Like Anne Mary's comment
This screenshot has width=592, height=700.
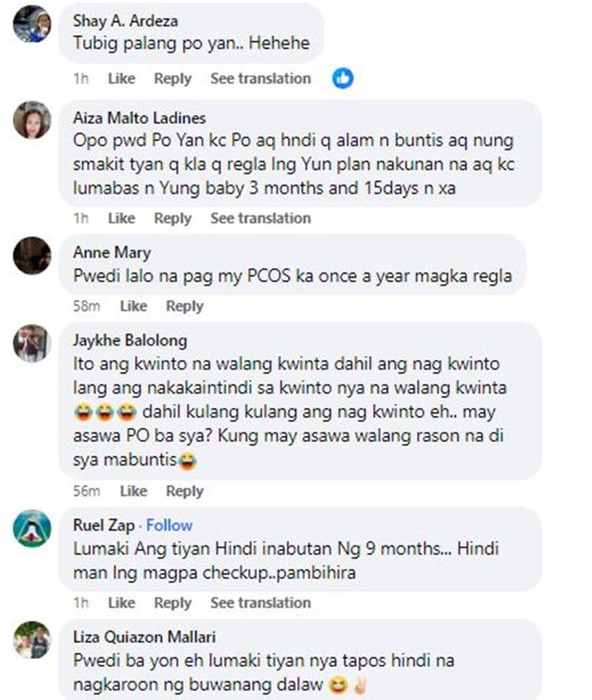(x=133, y=306)
